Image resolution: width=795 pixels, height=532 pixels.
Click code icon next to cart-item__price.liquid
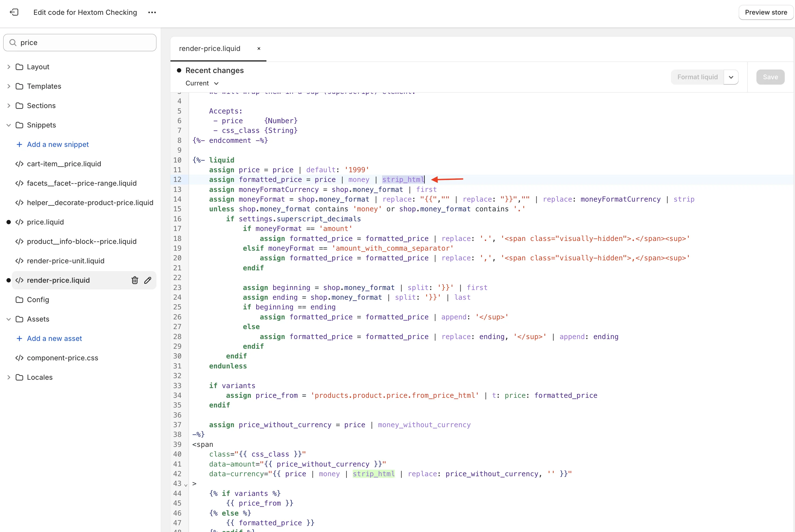pos(19,164)
